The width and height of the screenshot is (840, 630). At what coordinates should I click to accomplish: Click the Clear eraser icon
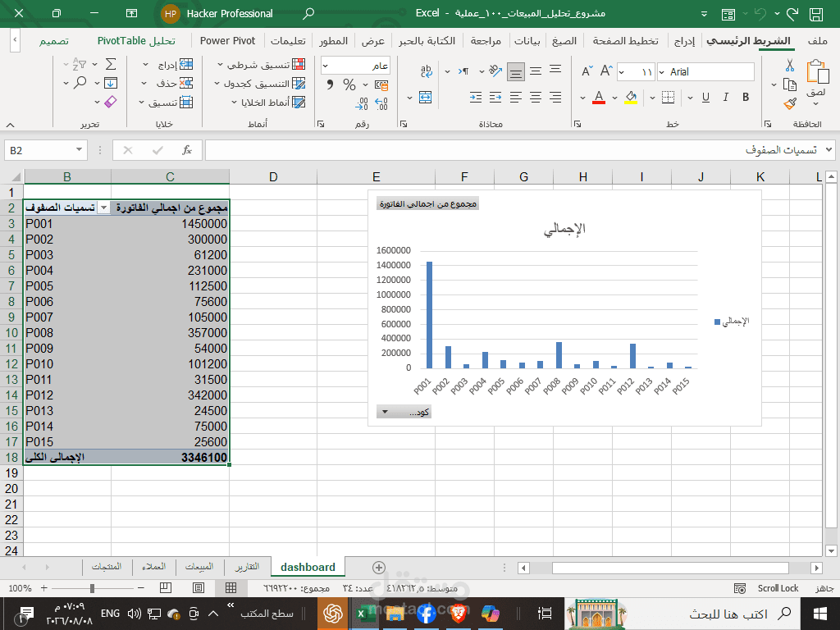click(x=111, y=102)
